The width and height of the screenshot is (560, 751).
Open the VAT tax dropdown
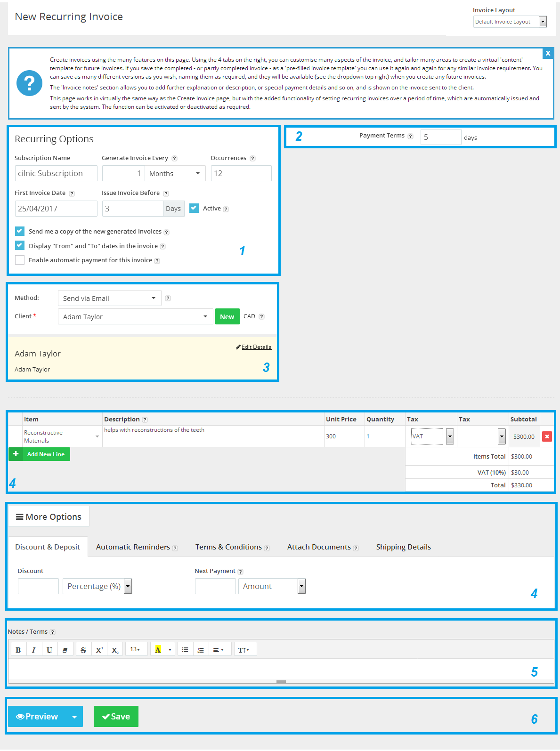pyautogui.click(x=432, y=436)
